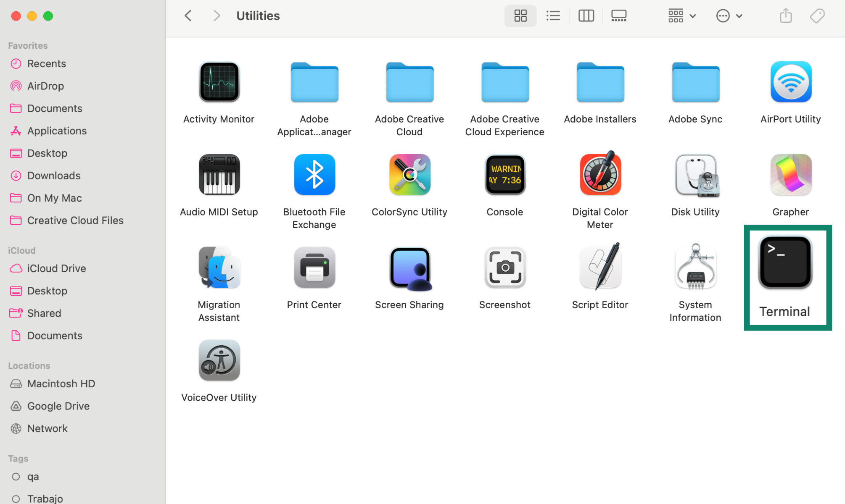
Task: Open the Screenshot utility
Action: coord(504,268)
